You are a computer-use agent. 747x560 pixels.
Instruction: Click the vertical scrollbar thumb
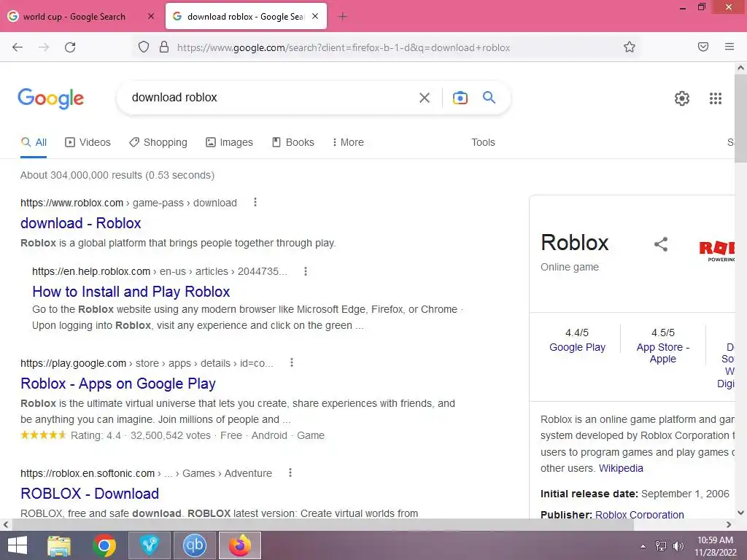740,119
